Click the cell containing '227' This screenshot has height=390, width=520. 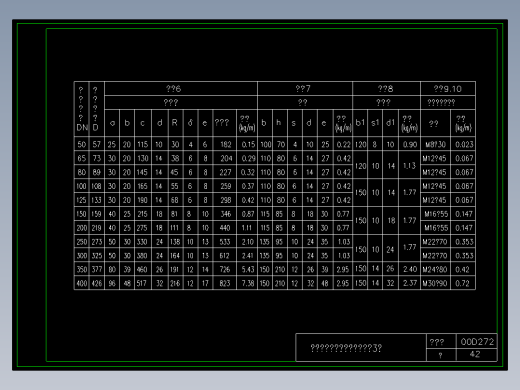point(225,172)
